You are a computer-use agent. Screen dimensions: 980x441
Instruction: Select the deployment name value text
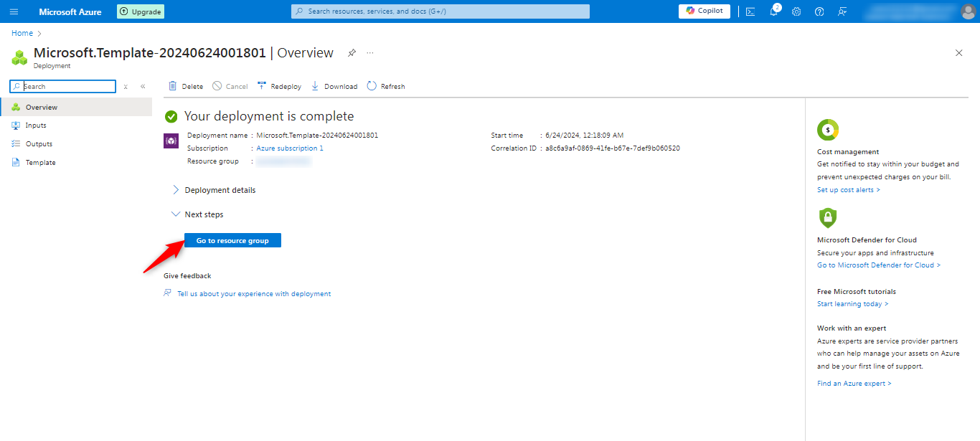[317, 136]
